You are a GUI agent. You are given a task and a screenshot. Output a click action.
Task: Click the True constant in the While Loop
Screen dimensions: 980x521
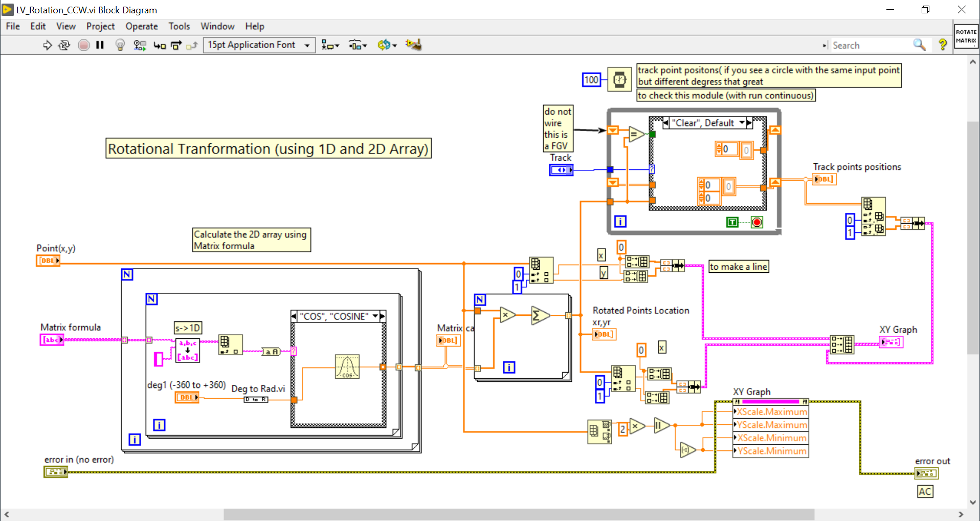click(732, 222)
